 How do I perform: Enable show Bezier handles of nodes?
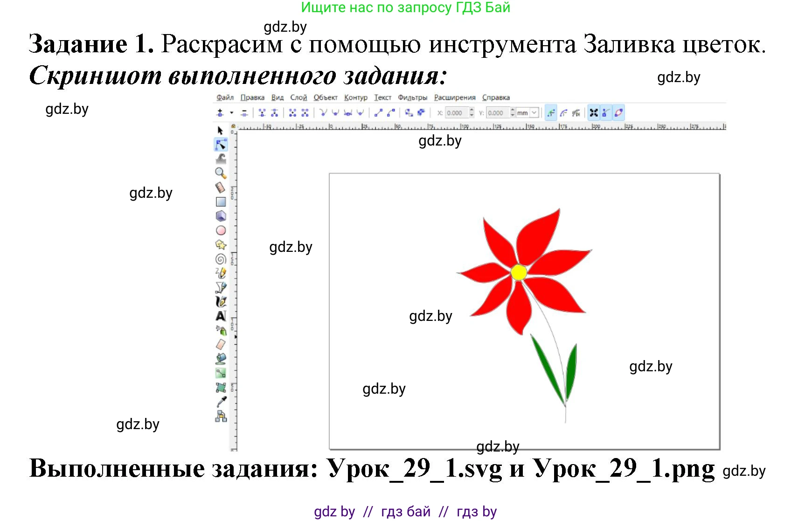coord(606,112)
